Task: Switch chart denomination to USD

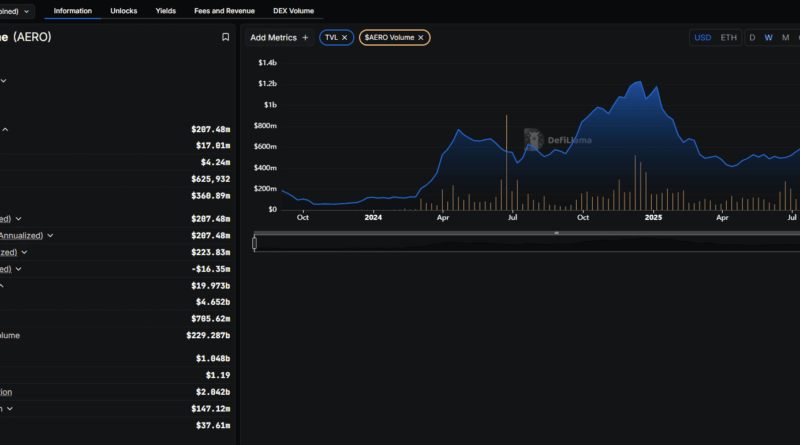Action: (702, 38)
